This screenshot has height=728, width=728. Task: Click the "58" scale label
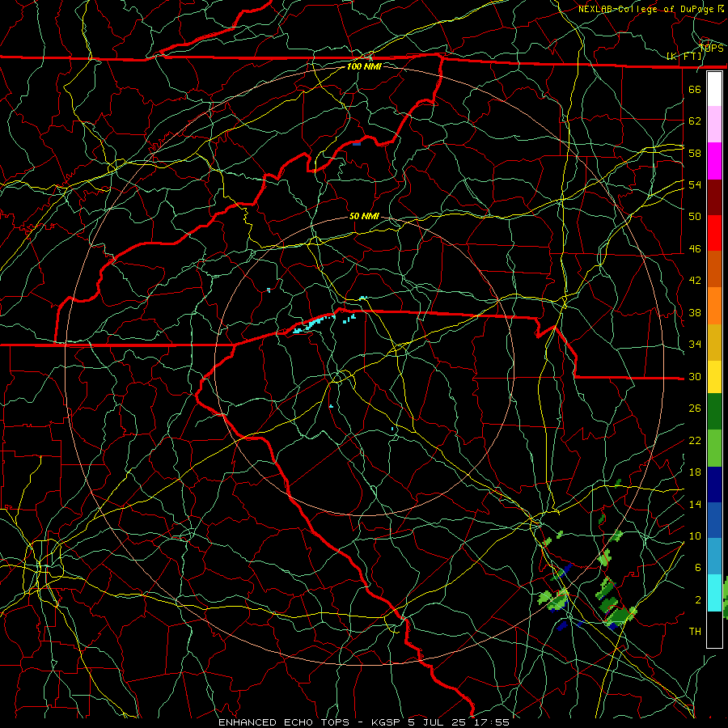pos(695,153)
